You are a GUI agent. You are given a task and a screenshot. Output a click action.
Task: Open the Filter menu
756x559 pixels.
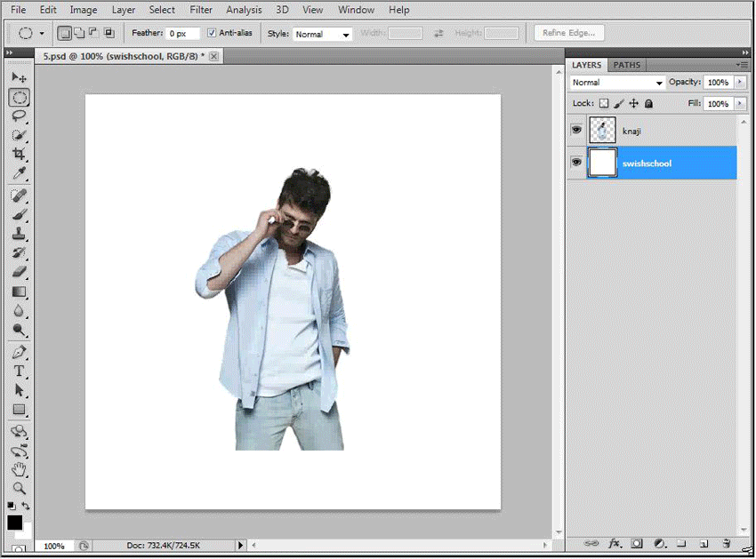pyautogui.click(x=201, y=10)
